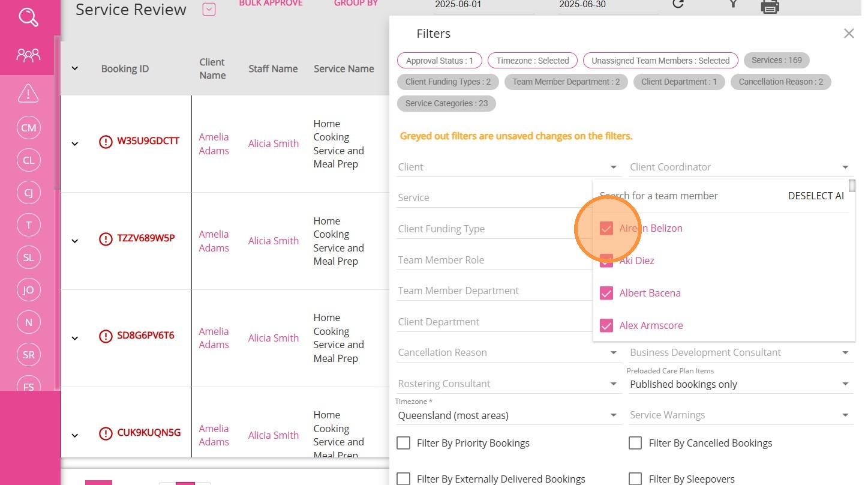This screenshot has height=485, width=868.
Task: Open the Timezone Queensland dropdown
Action: tap(507, 415)
